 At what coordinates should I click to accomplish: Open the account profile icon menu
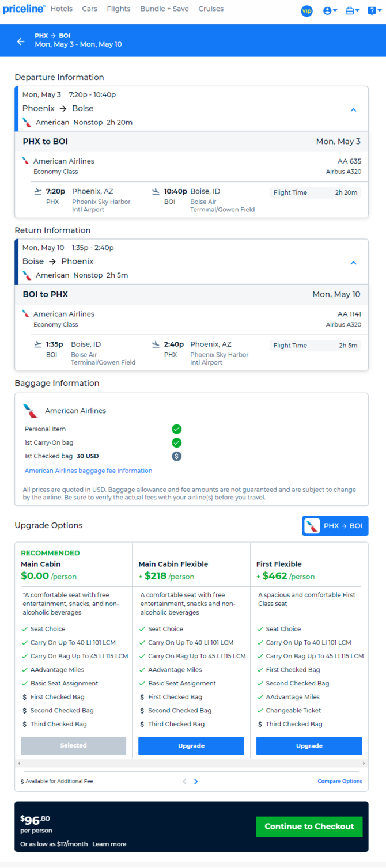tap(330, 10)
